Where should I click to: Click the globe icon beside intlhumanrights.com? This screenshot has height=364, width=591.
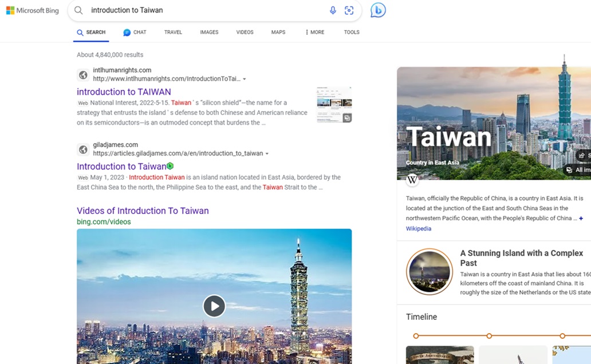click(83, 75)
